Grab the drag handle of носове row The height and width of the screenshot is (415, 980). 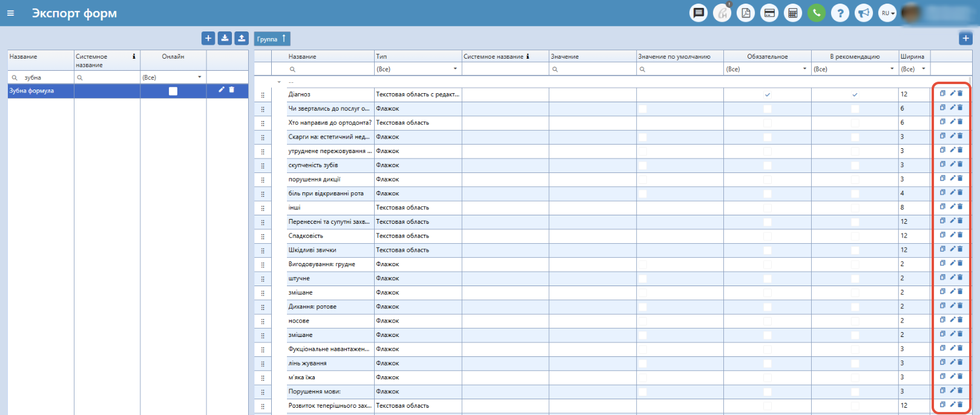[x=263, y=321]
